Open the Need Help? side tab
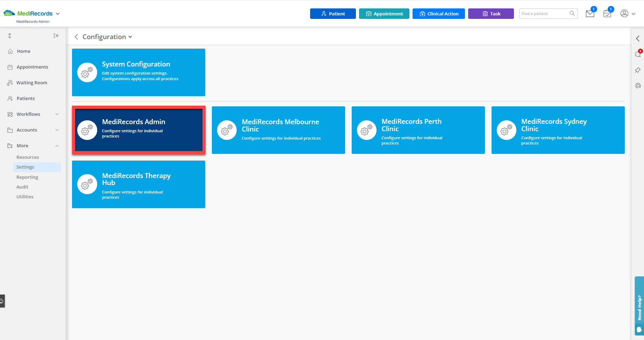This screenshot has width=644, height=340. 639,306
